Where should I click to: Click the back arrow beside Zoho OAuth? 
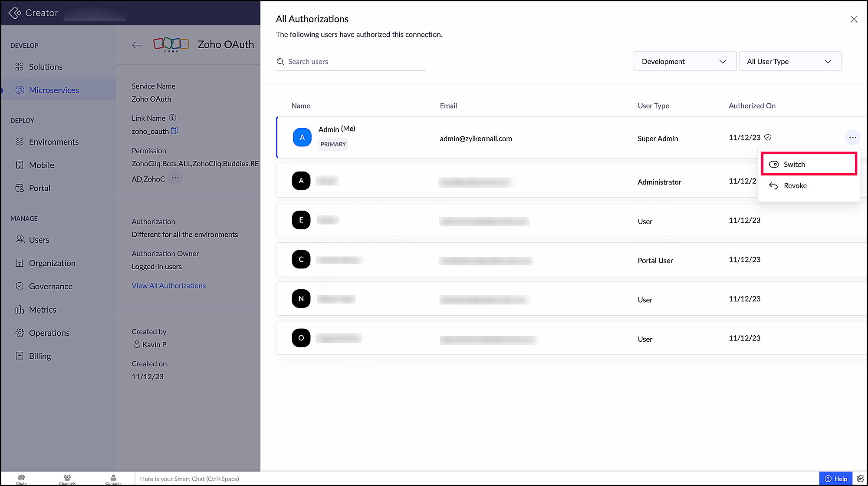tap(137, 45)
